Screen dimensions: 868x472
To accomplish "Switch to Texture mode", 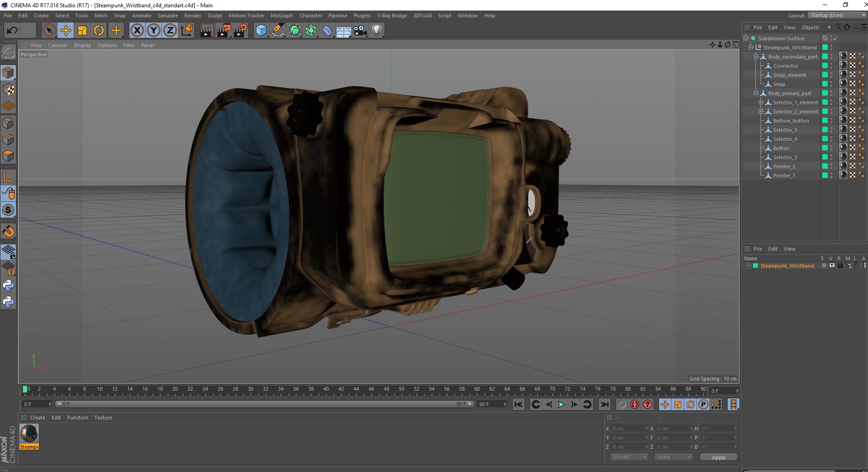I will [8, 90].
